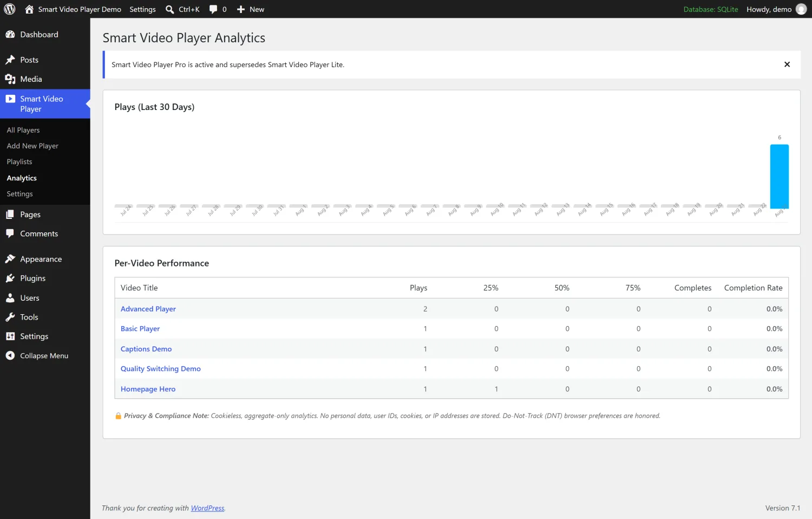Image resolution: width=812 pixels, height=519 pixels.
Task: Click the Plays column header
Action: [418, 288]
